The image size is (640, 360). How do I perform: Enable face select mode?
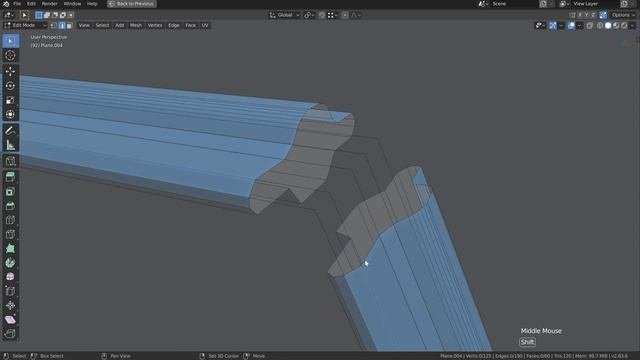69,25
